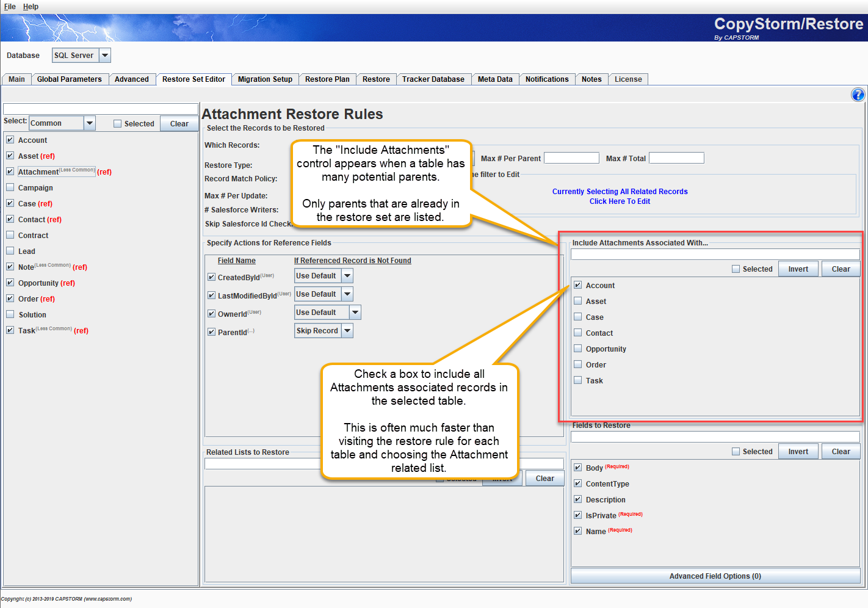Open the Help menu
868x608 pixels.
31,7
